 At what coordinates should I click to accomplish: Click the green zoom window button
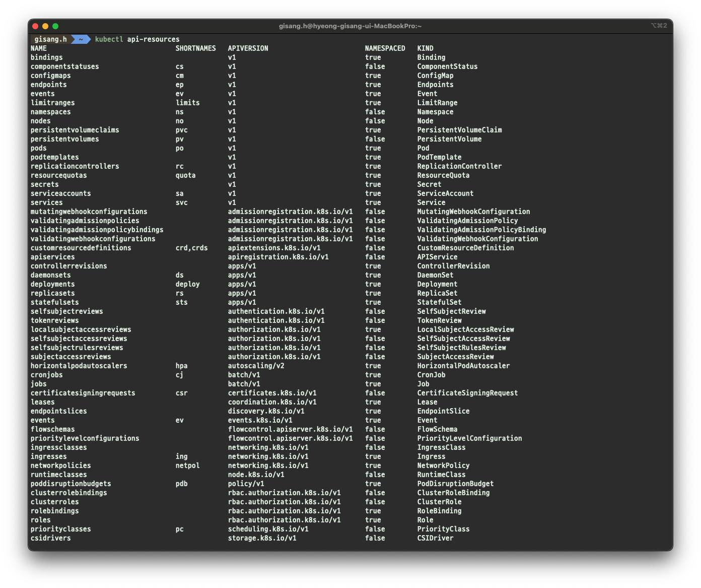(x=55, y=26)
